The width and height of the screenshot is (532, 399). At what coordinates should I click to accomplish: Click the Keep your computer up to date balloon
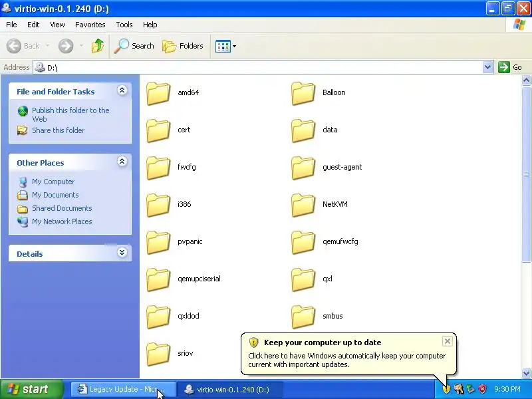[x=348, y=354]
